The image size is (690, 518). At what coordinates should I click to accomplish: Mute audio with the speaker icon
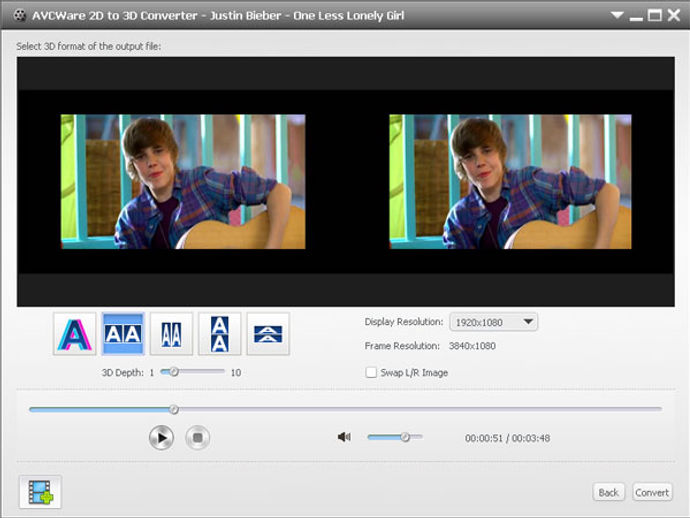(344, 437)
